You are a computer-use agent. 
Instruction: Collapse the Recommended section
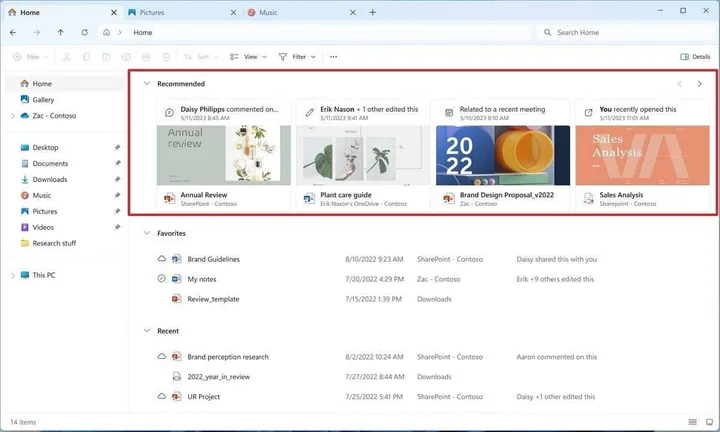point(147,84)
